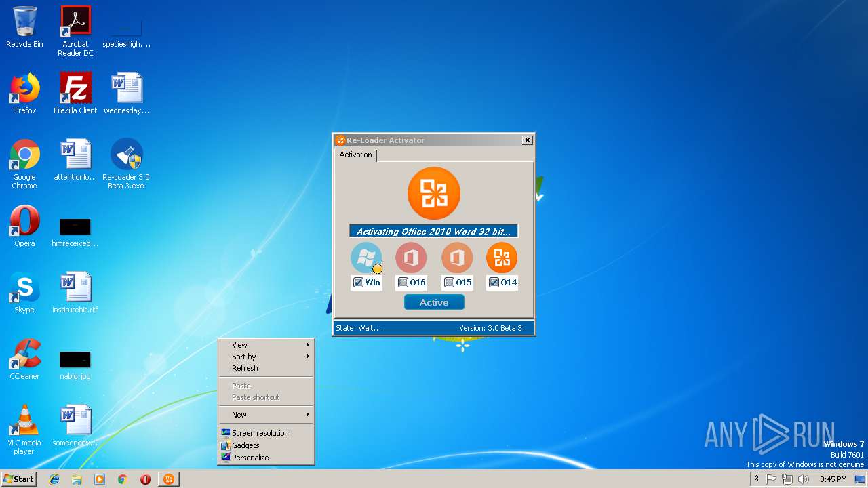Choose Refresh from context menu
Viewport: 868px width, 488px height.
tap(266, 368)
